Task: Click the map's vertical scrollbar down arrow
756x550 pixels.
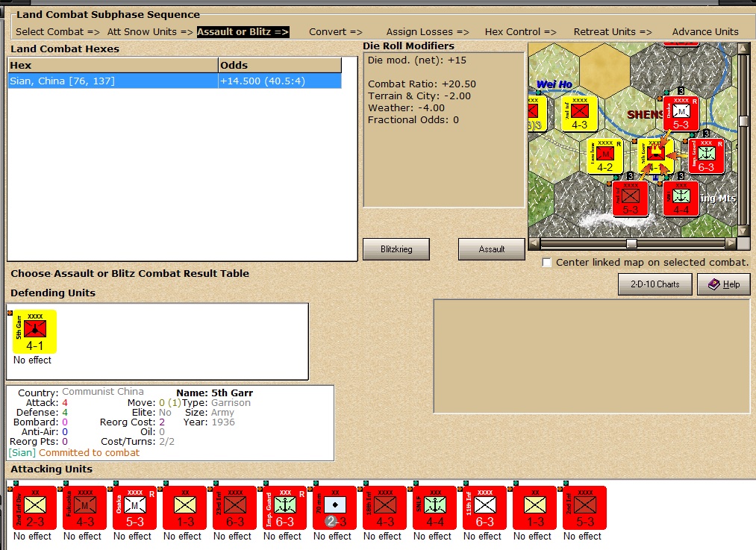Action: (x=743, y=231)
